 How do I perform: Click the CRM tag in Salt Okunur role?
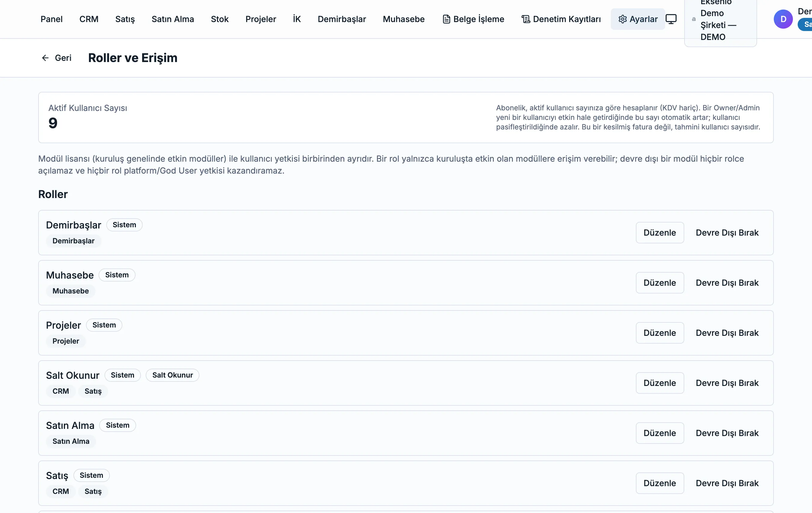(61, 391)
